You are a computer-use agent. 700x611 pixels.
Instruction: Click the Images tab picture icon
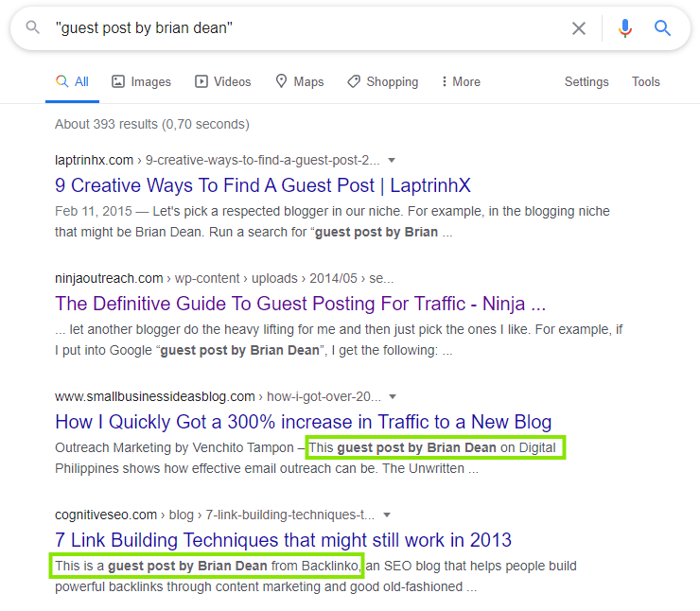[118, 81]
